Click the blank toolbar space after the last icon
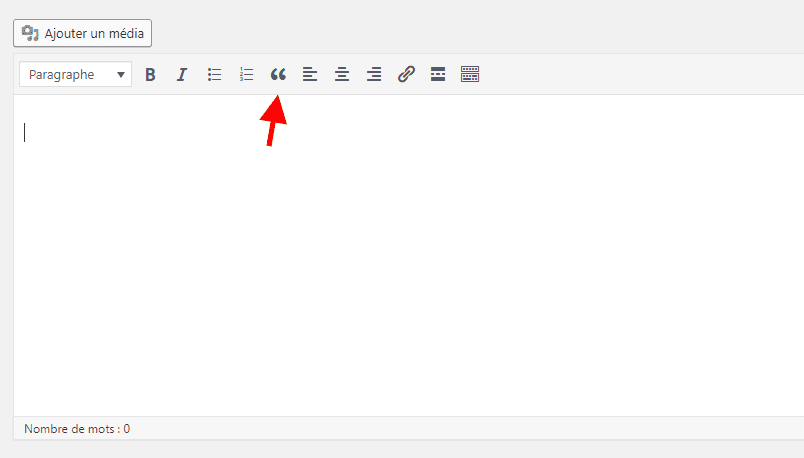804x458 pixels. (640, 74)
